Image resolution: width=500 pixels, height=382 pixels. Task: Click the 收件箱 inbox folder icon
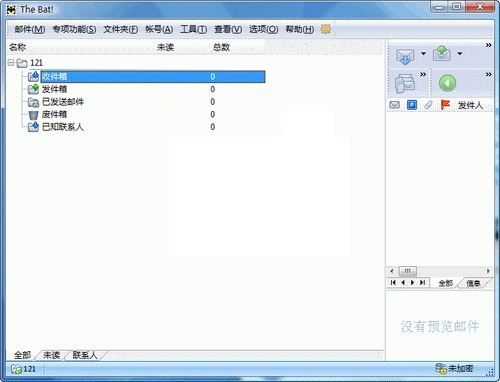tap(33, 76)
